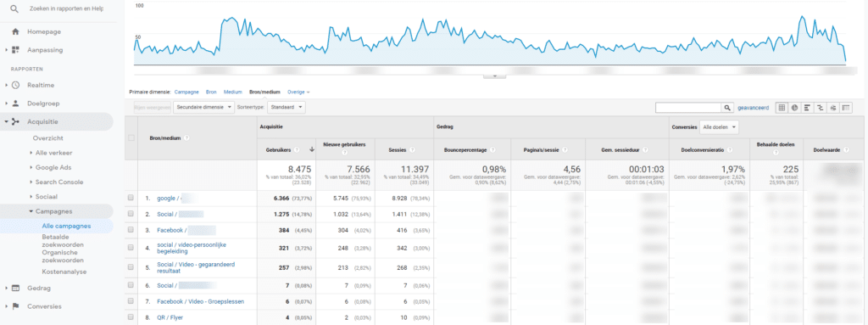Image resolution: width=868 pixels, height=325 pixels.
Task: Click the Conversies flag icon
Action: (x=15, y=306)
